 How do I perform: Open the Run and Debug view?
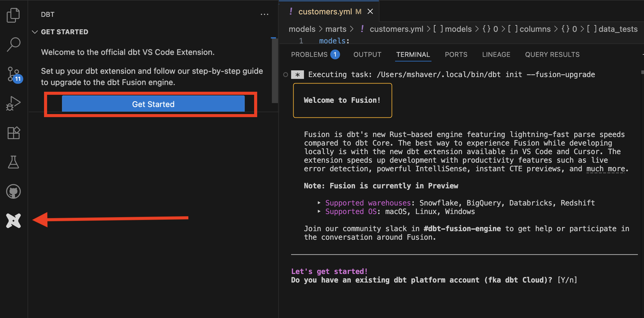(x=13, y=104)
